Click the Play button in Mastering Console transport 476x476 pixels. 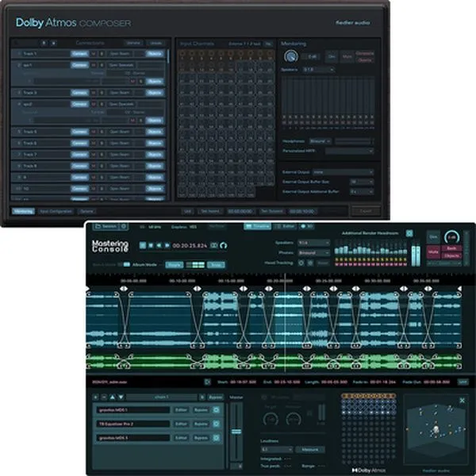[x=143, y=245]
